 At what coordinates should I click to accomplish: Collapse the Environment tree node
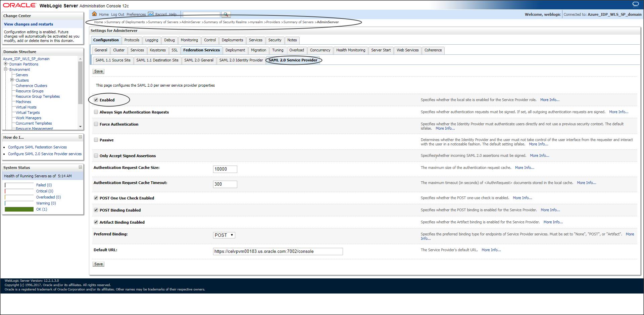[6, 69]
